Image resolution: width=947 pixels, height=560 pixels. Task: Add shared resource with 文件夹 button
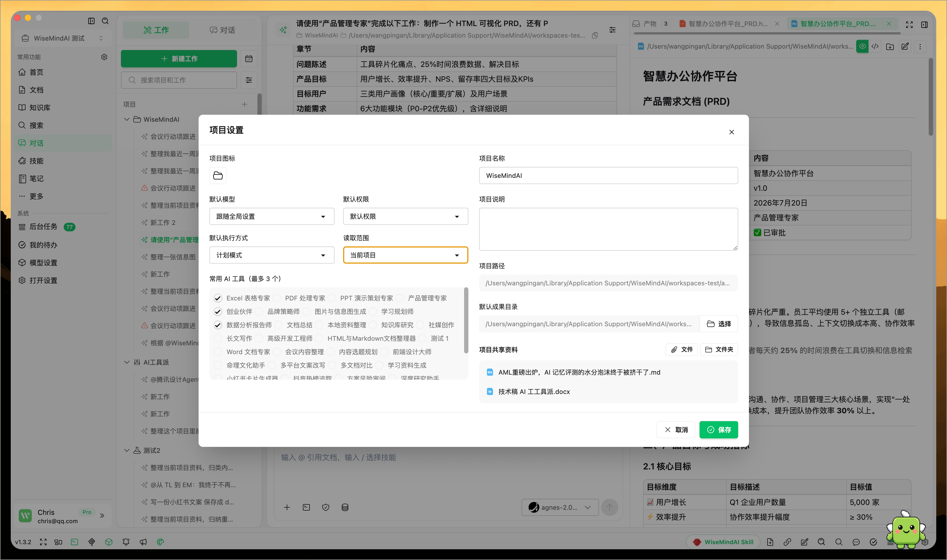(719, 349)
